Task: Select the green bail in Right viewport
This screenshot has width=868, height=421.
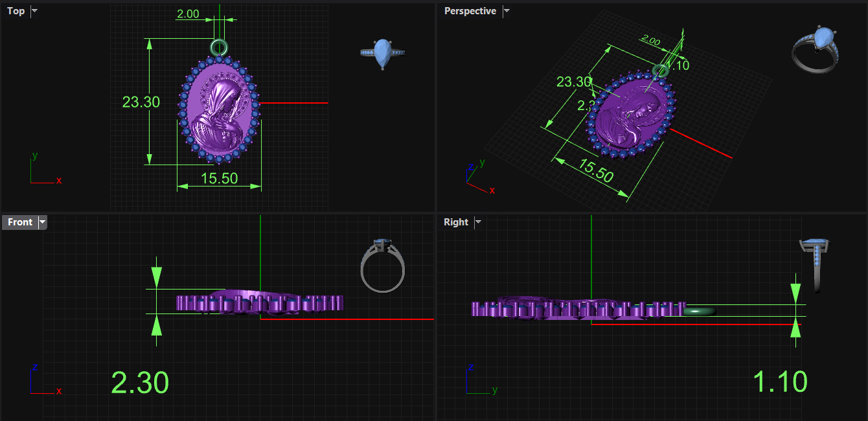Action: click(700, 312)
